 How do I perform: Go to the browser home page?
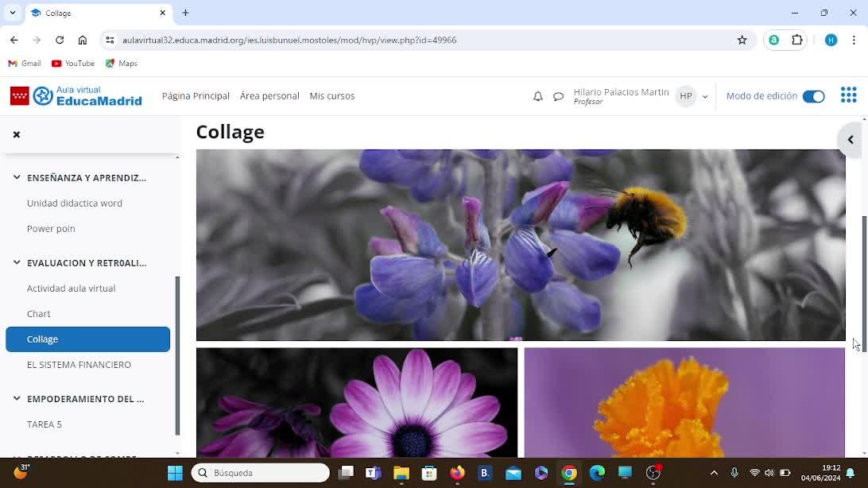click(83, 40)
